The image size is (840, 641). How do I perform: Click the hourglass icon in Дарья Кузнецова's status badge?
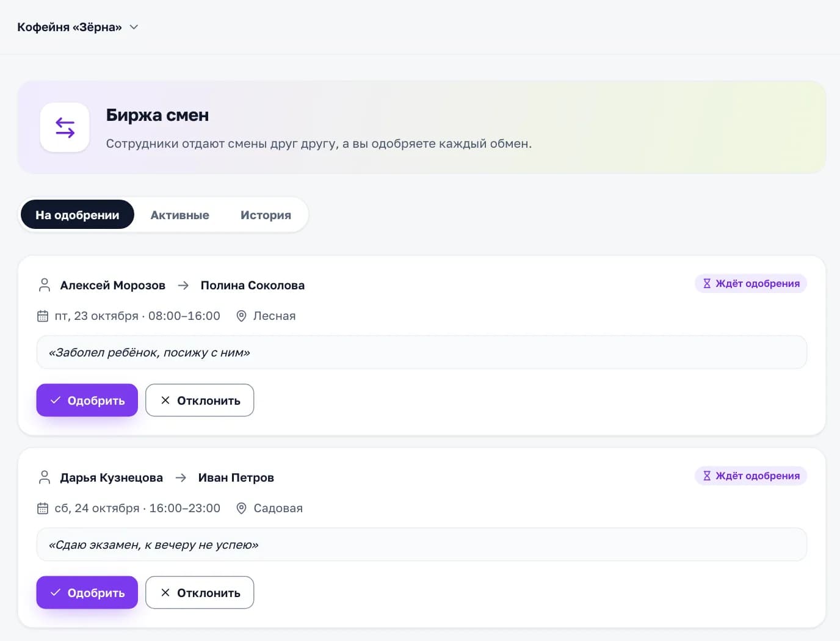click(x=707, y=476)
